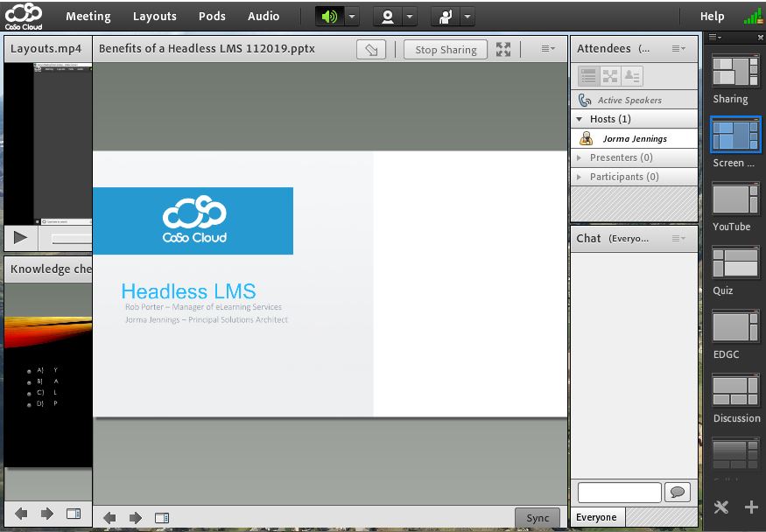Viewport: 766px width, 532px height.
Task: Raise hand with the status icon
Action: coord(445,17)
